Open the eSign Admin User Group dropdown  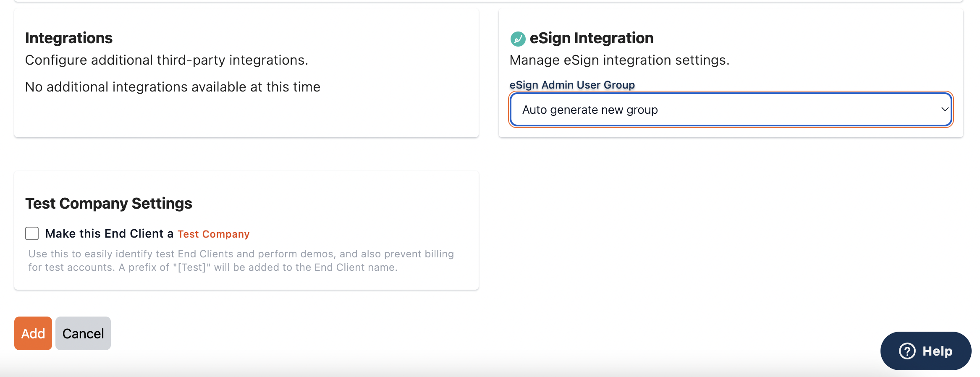(731, 110)
